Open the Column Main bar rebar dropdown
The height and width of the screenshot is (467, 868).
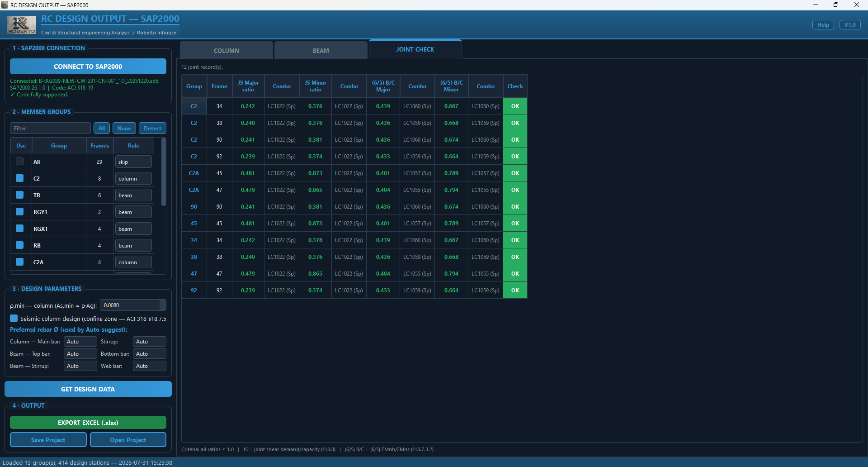[x=80, y=342]
